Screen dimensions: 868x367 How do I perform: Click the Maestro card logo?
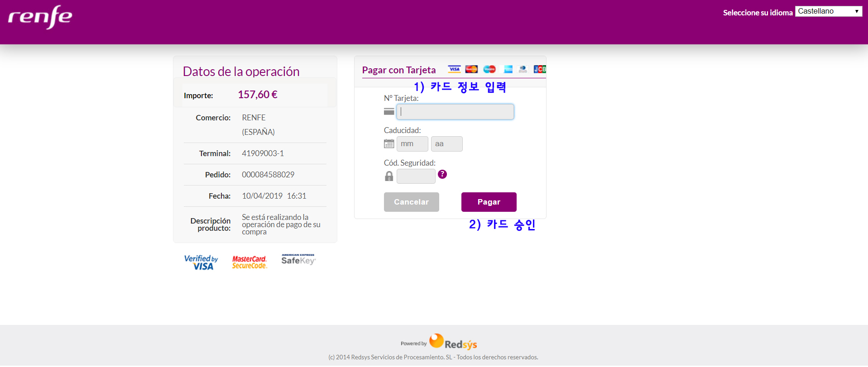coord(489,69)
